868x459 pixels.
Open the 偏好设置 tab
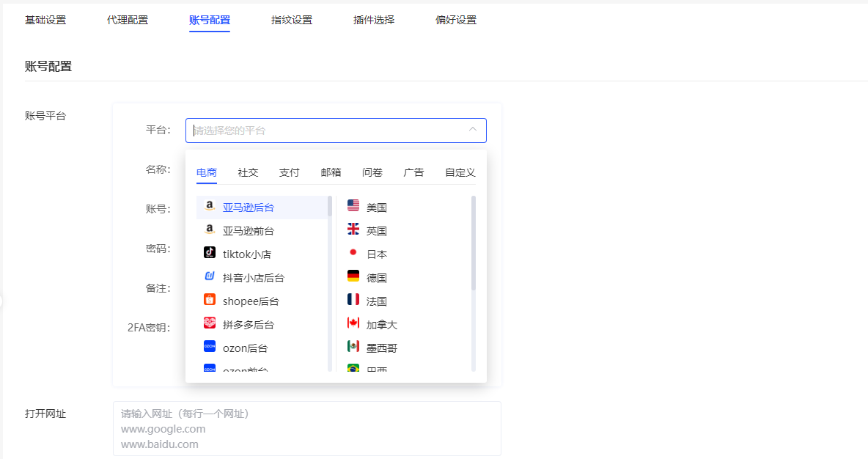click(x=456, y=20)
